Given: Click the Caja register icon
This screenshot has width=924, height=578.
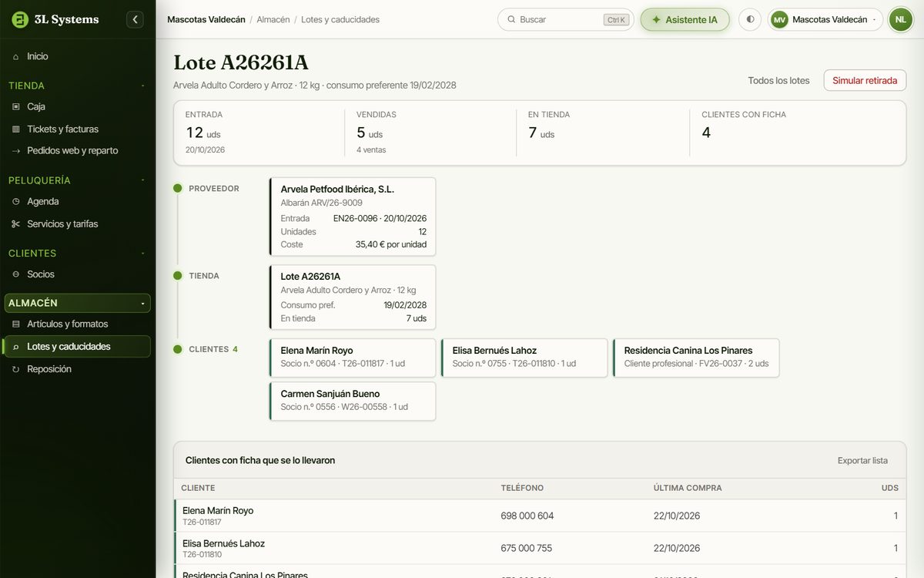Looking at the screenshot, I should pos(16,106).
